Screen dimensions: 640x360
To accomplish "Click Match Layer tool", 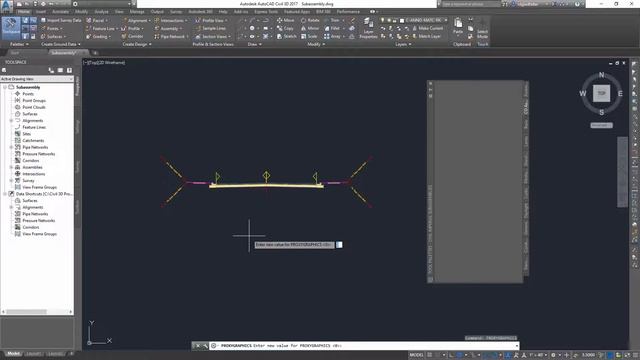I will (x=426, y=36).
